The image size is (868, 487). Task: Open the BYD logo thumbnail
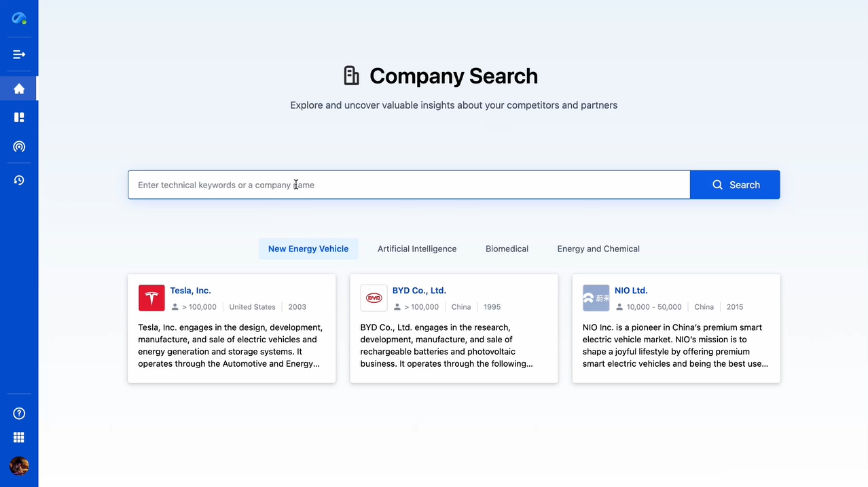(374, 297)
